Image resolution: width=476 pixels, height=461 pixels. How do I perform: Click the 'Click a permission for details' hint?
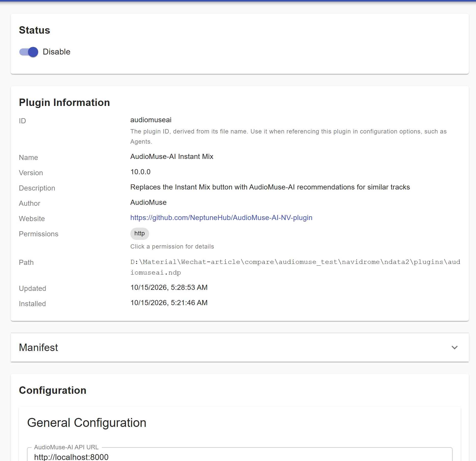[172, 247]
